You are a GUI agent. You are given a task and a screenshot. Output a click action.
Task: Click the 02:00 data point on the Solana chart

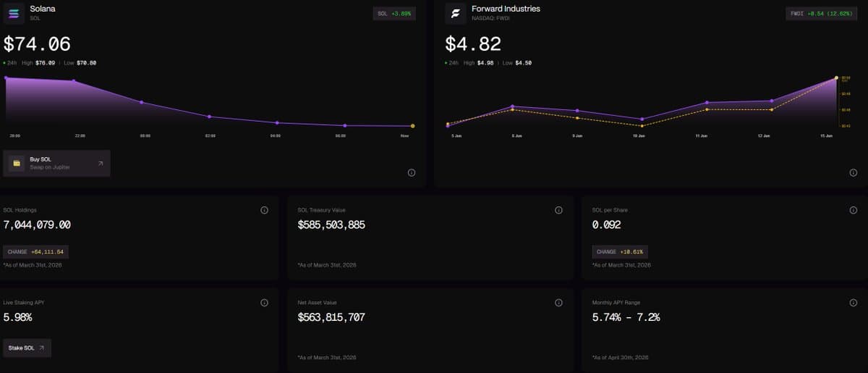click(x=209, y=117)
